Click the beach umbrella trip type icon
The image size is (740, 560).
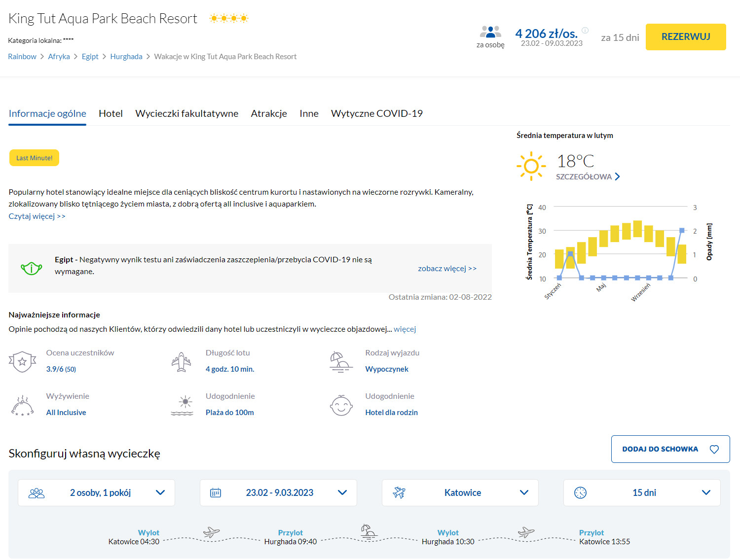340,362
